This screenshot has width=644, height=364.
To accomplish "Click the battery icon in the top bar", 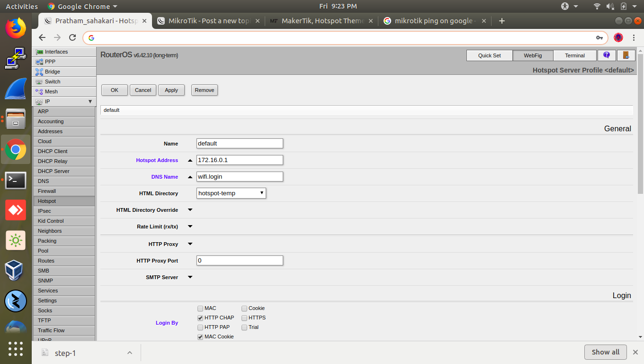I will 624,6.
